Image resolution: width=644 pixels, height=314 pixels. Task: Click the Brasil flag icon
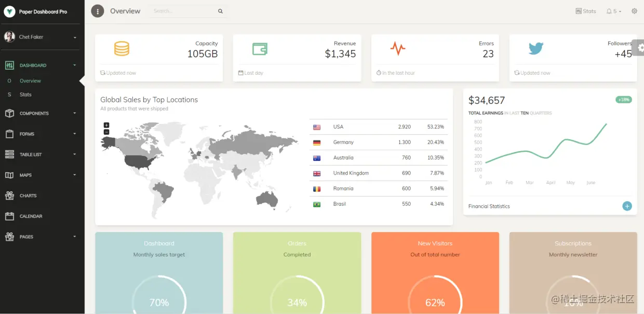[x=317, y=204]
